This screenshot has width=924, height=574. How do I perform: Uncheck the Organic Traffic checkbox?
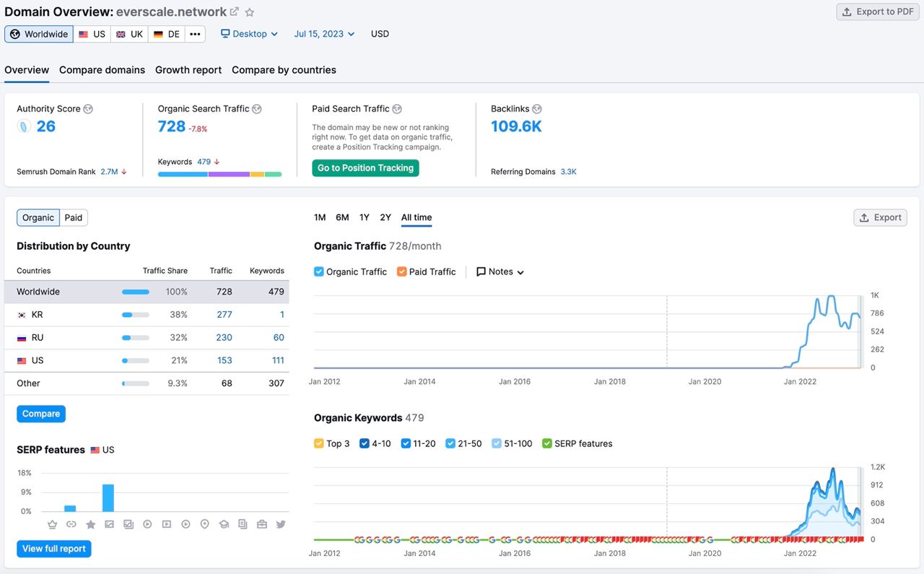pyautogui.click(x=319, y=272)
